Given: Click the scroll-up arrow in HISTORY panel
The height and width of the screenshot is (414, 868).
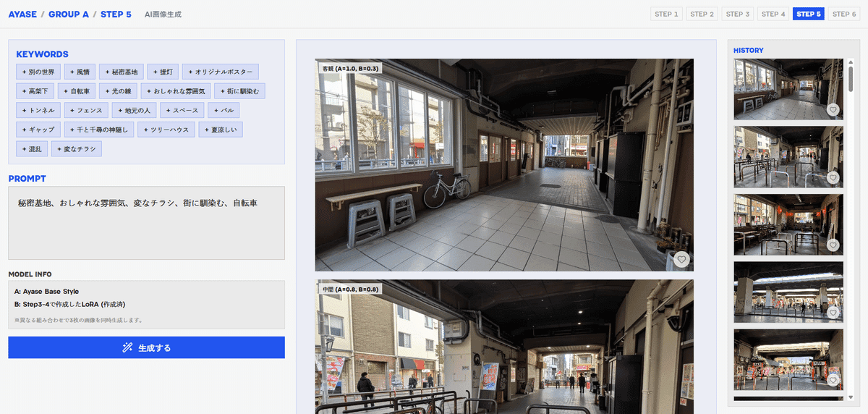Looking at the screenshot, I should (851, 62).
